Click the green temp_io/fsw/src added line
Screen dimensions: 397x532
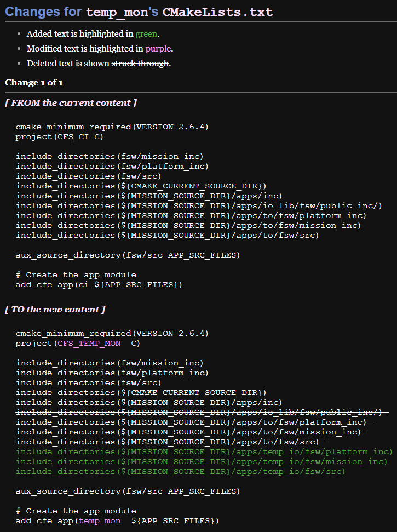click(x=180, y=472)
